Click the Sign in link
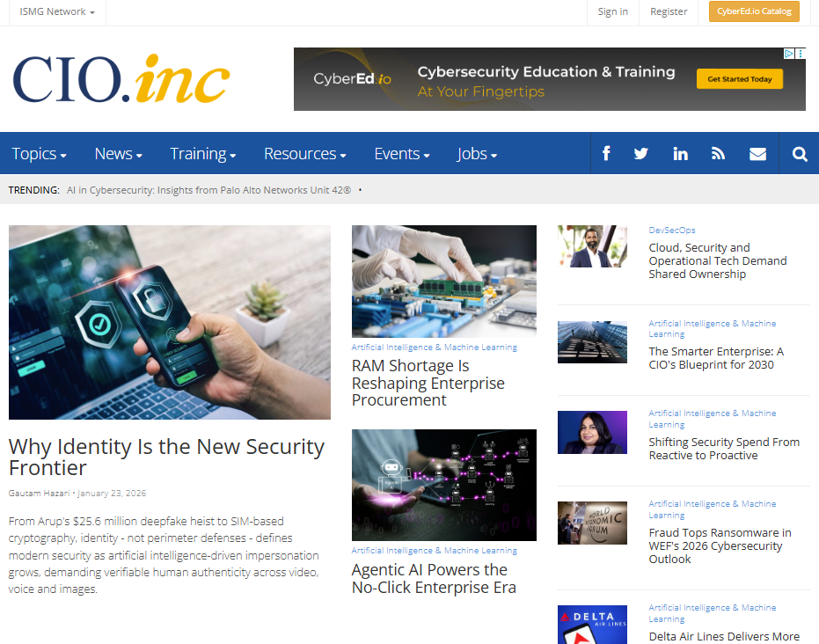 point(612,11)
